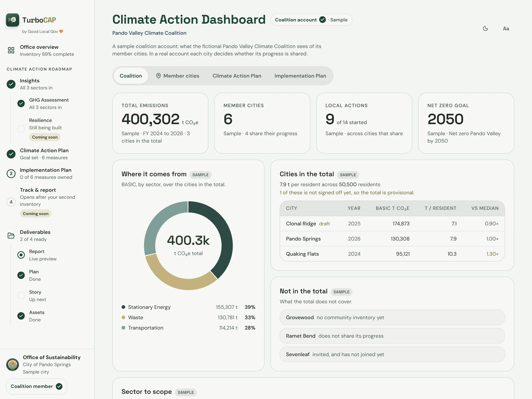Click the 1.30× median value
Viewport: 532px width, 399px height.
click(492, 254)
